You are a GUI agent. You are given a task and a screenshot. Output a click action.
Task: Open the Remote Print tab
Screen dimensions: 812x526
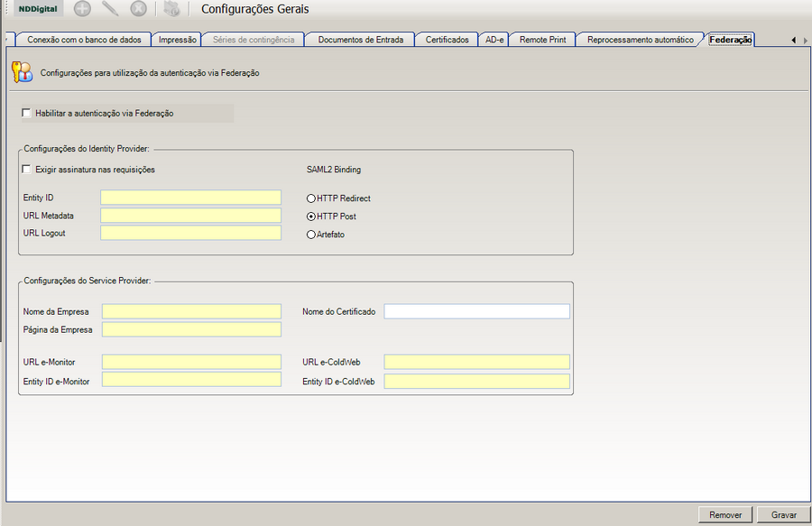[x=542, y=40]
